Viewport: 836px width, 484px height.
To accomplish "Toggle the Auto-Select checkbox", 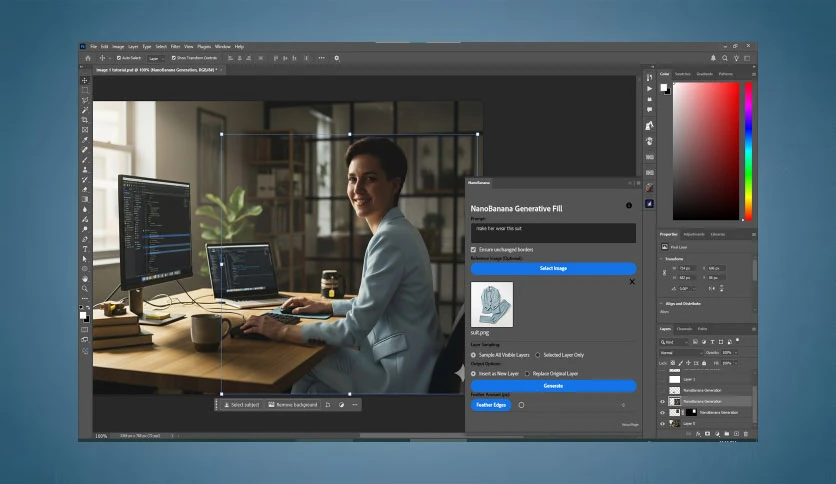I will coord(118,58).
